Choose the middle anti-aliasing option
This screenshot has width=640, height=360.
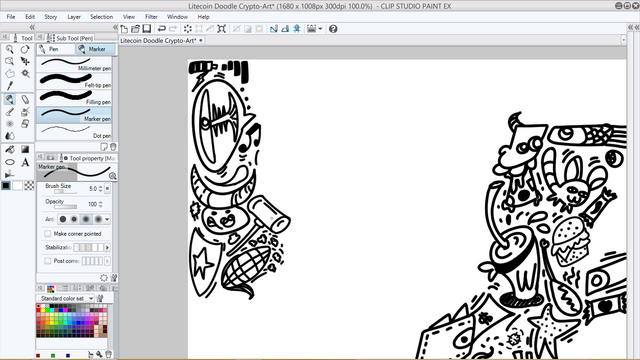86,219
